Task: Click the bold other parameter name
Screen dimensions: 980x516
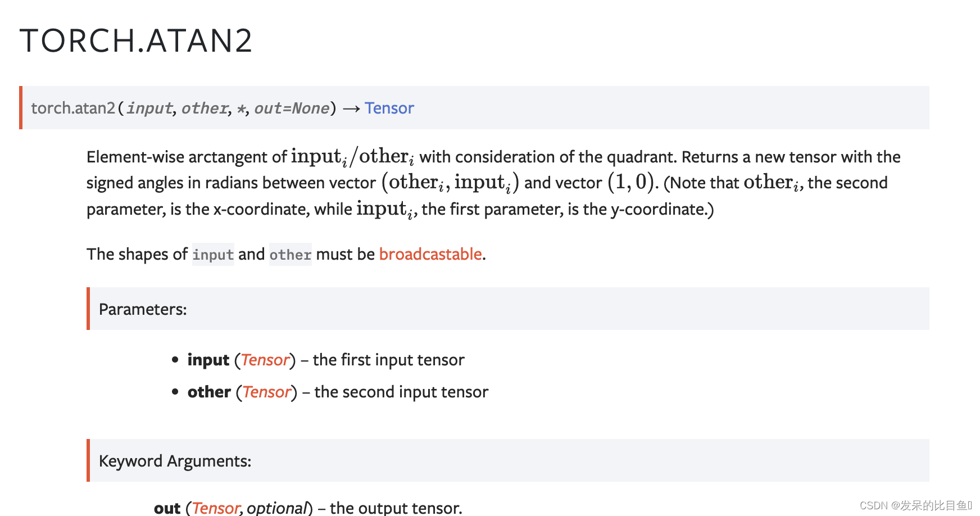Action: (209, 392)
